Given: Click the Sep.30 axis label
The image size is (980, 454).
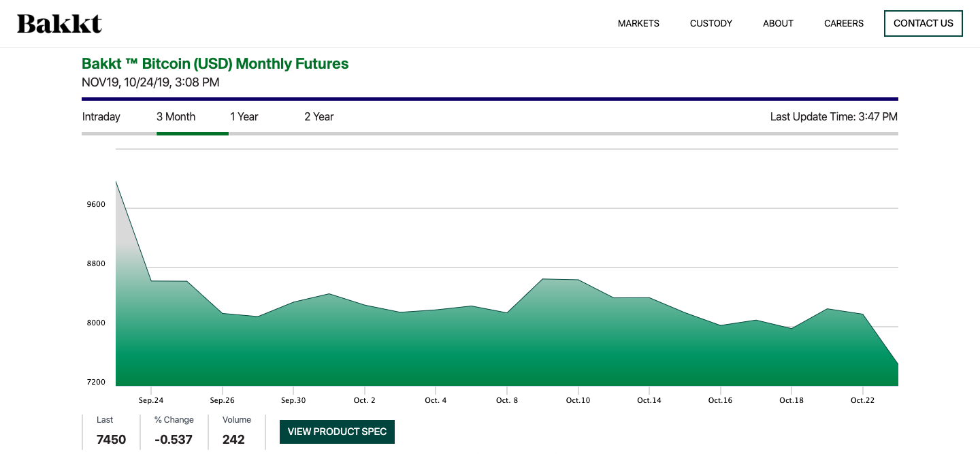Looking at the screenshot, I should [293, 400].
